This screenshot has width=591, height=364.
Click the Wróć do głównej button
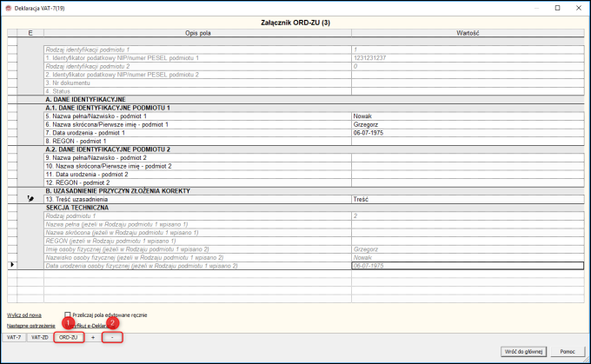coord(523,351)
